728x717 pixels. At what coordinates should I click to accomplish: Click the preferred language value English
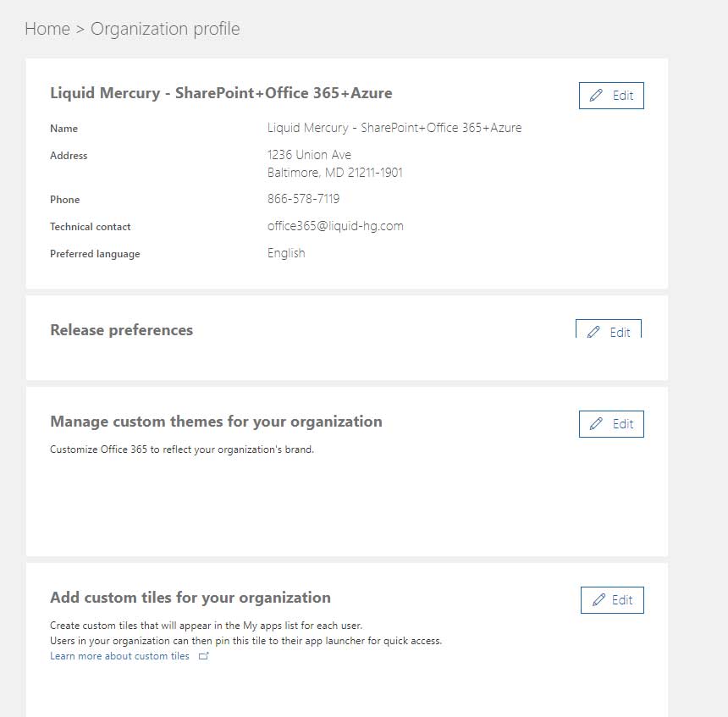pyautogui.click(x=286, y=253)
